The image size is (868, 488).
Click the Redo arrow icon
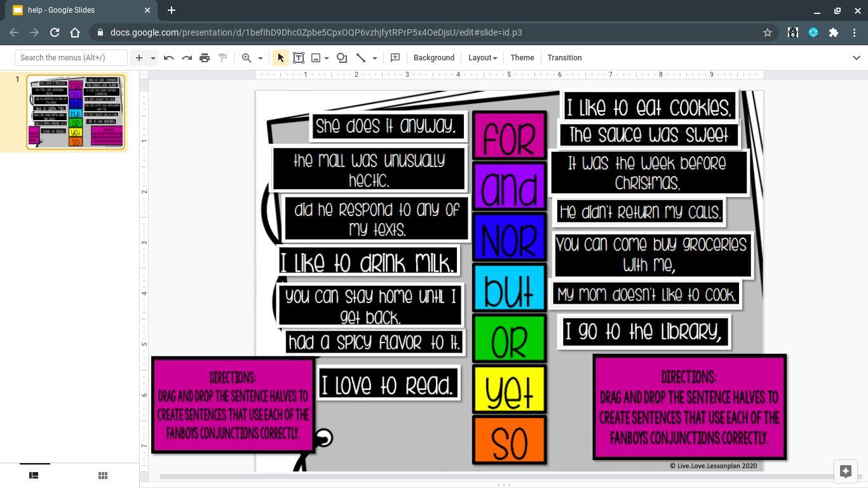[187, 58]
